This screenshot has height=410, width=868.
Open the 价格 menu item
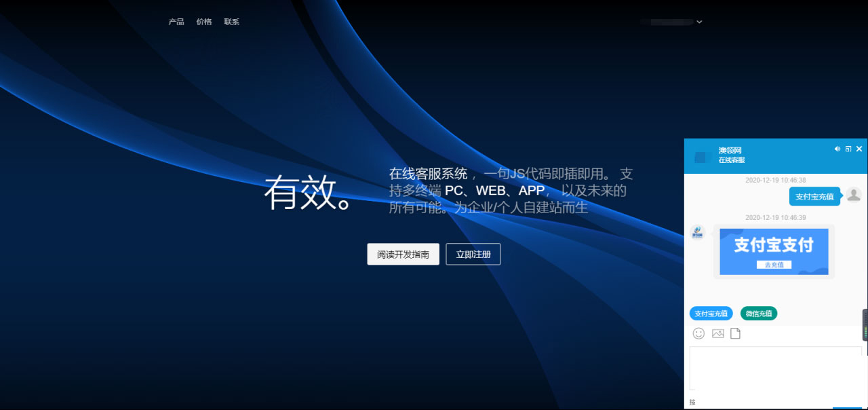pos(204,22)
